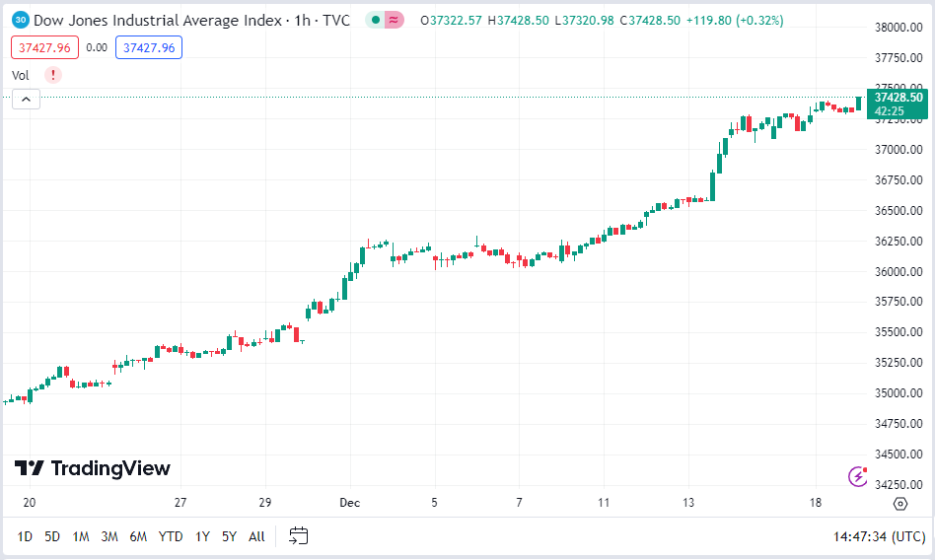Click the close value C37428.50 in the legend

(650, 21)
